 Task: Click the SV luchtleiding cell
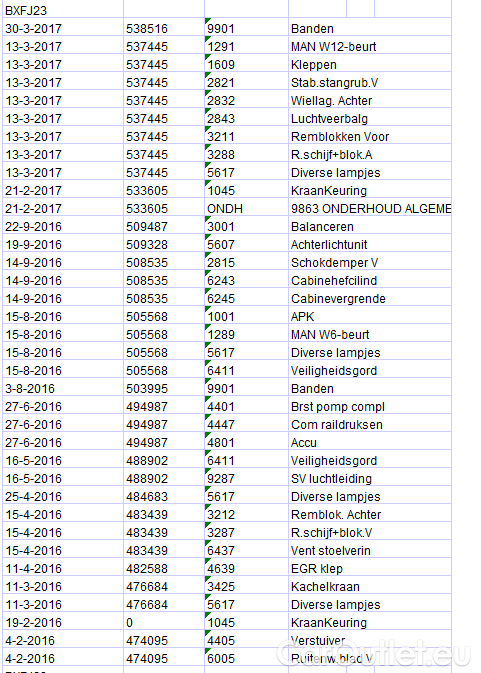click(370, 478)
